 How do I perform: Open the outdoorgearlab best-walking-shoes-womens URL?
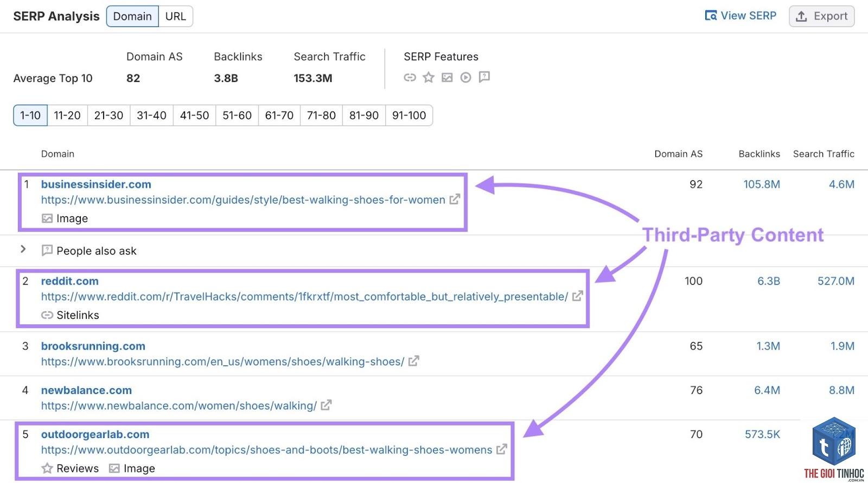(x=266, y=450)
